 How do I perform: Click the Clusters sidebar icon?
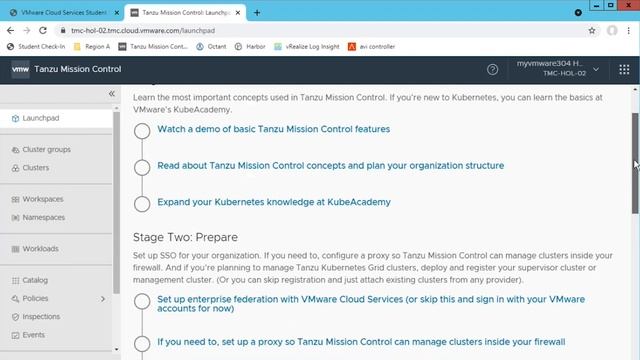pyautogui.click(x=16, y=168)
